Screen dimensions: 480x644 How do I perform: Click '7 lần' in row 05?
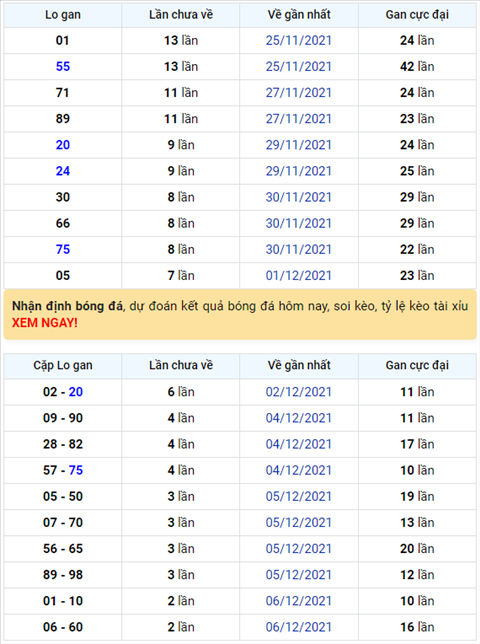click(x=181, y=276)
